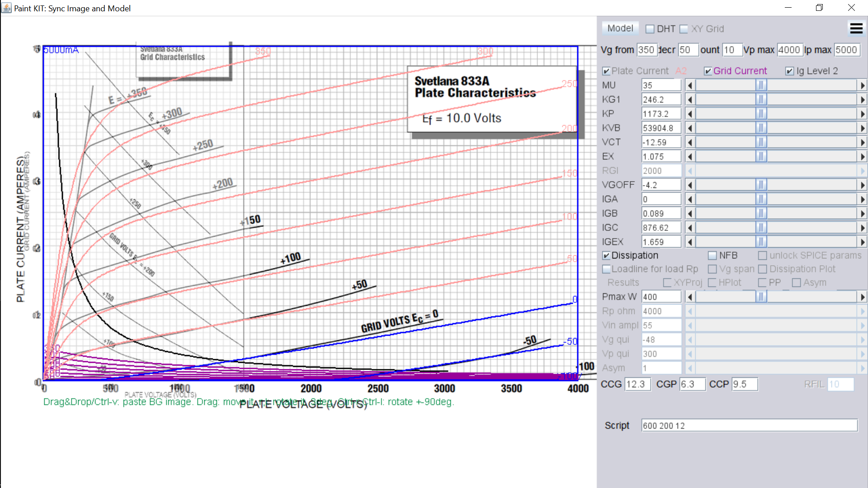
Task: Decrease IGC with left arrow
Action: coord(690,228)
